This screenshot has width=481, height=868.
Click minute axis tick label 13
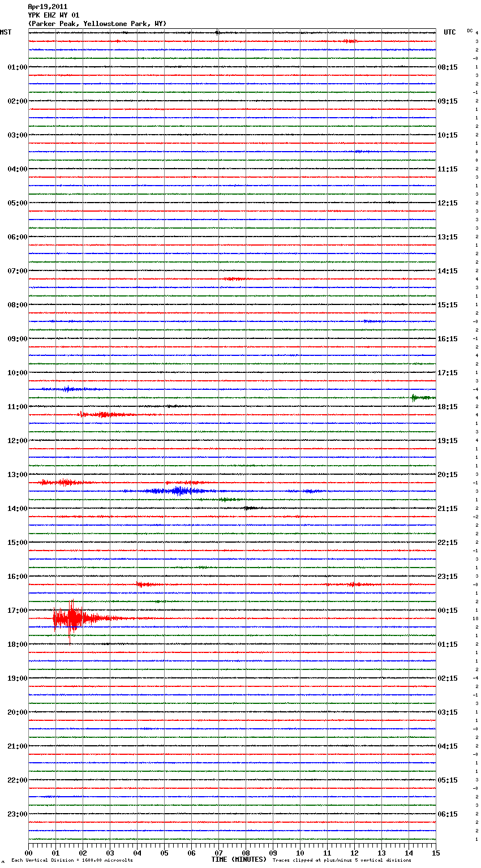tap(381, 853)
